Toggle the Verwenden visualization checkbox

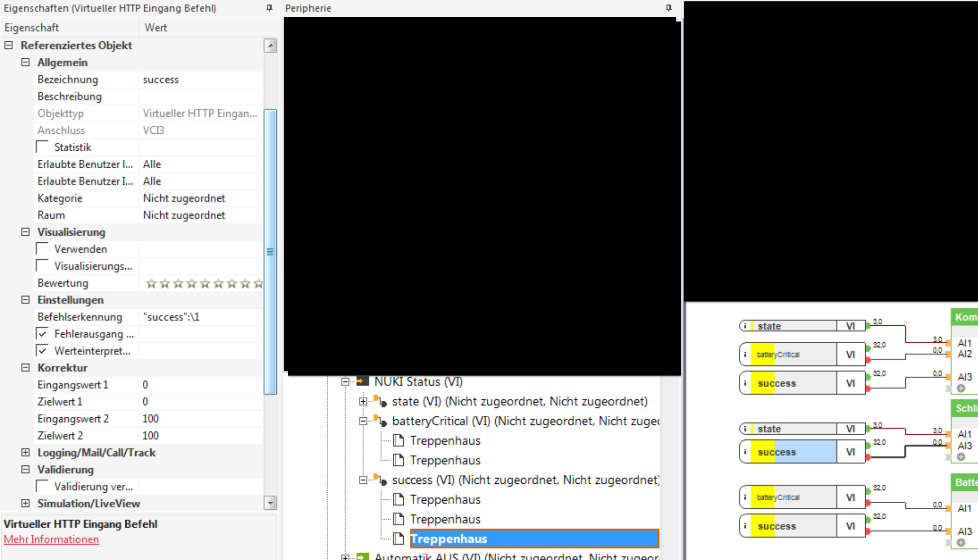pyautogui.click(x=43, y=249)
